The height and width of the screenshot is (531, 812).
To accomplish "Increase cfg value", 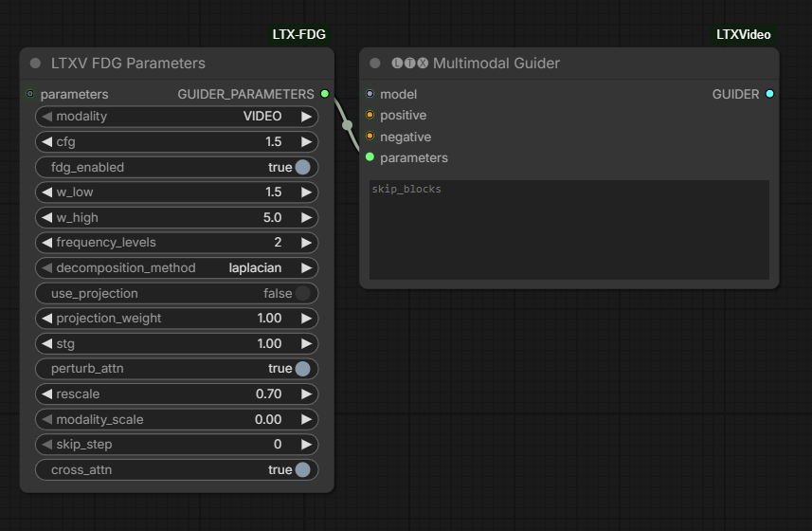I will pos(307,142).
